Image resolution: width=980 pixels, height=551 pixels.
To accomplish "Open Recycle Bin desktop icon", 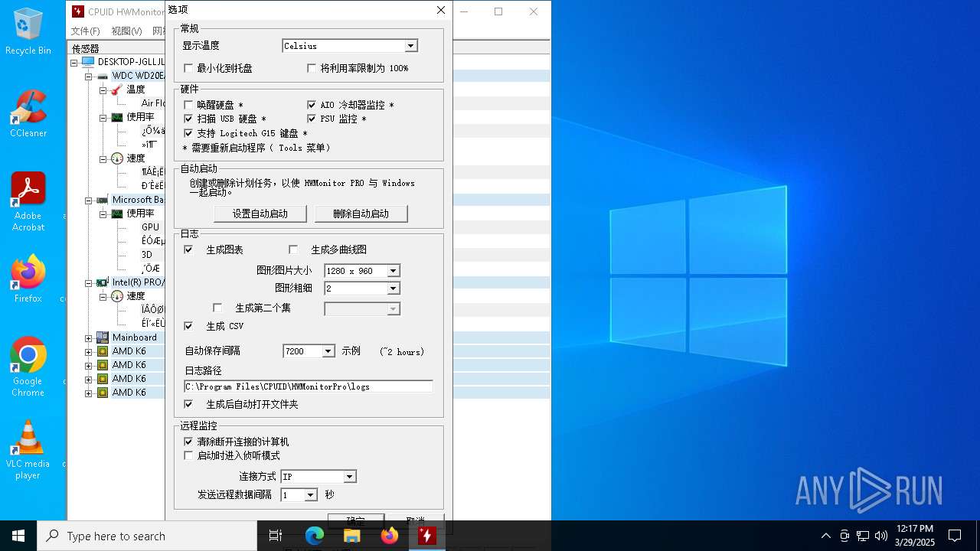I will [28, 32].
